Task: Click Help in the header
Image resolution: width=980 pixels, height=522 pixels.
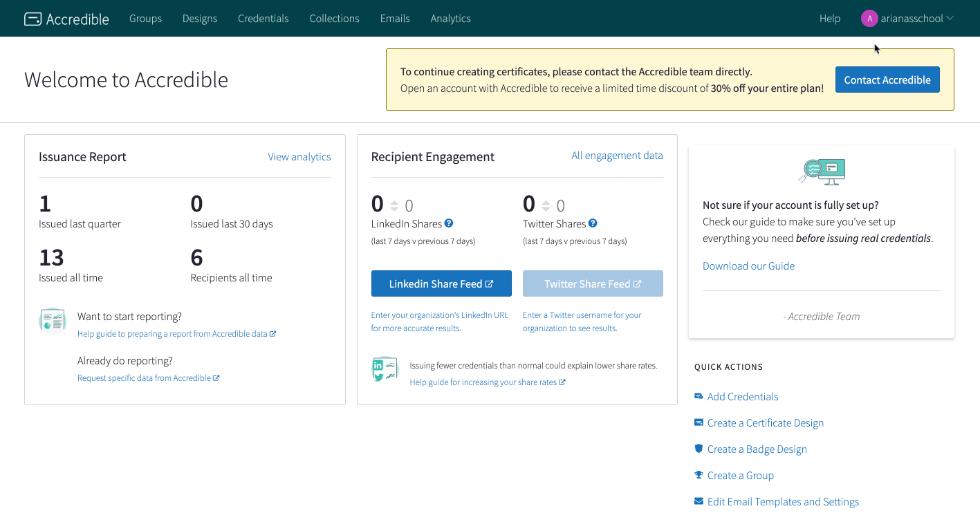Action: [x=830, y=19]
